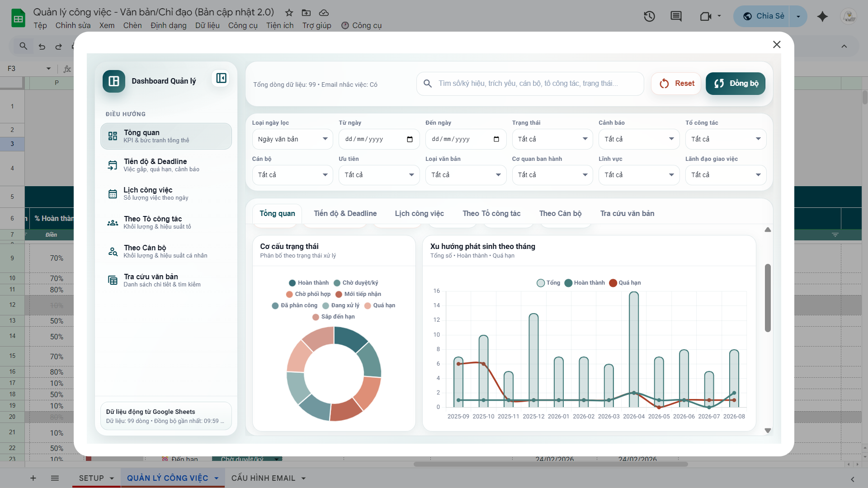Click the Reset filters button
This screenshot has width=868, height=488.
click(676, 84)
